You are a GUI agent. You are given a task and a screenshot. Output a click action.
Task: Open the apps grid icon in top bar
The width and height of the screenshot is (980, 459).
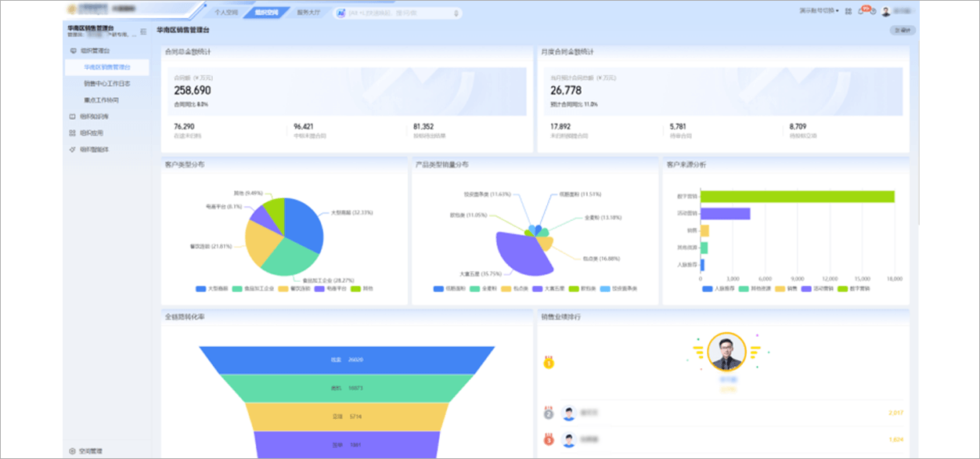(848, 12)
